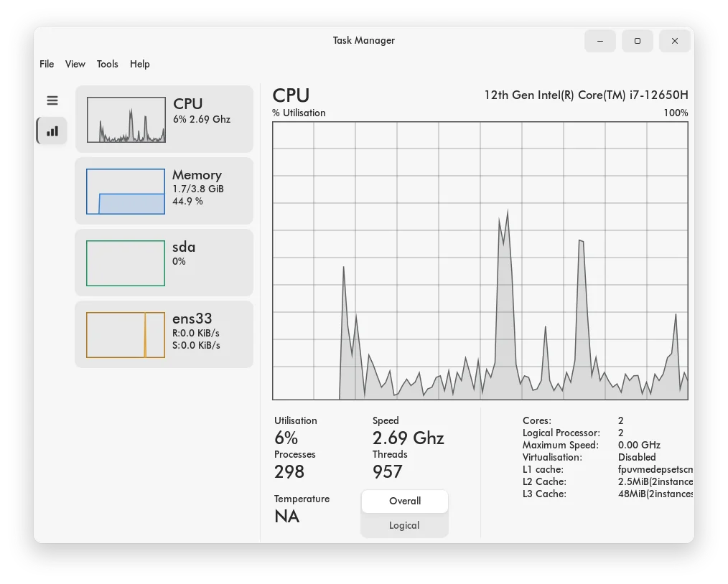Open the Help menu

(x=140, y=64)
